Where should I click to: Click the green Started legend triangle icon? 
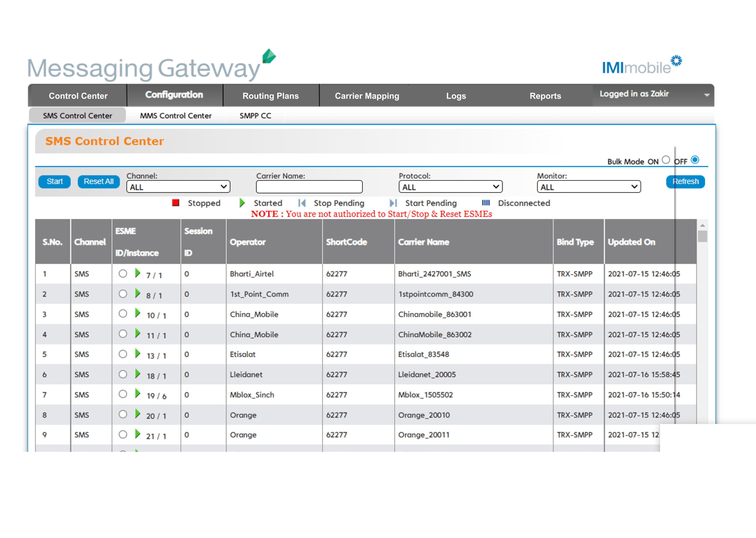click(242, 203)
